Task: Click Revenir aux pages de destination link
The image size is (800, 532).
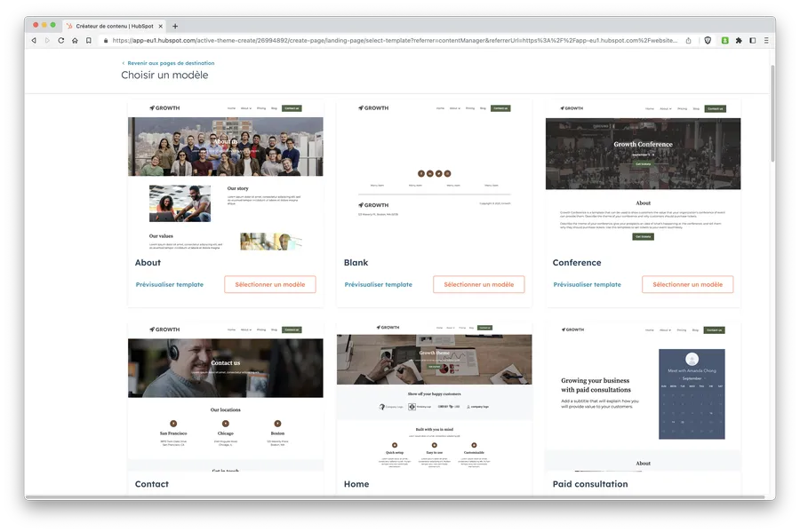Action: pyautogui.click(x=168, y=63)
